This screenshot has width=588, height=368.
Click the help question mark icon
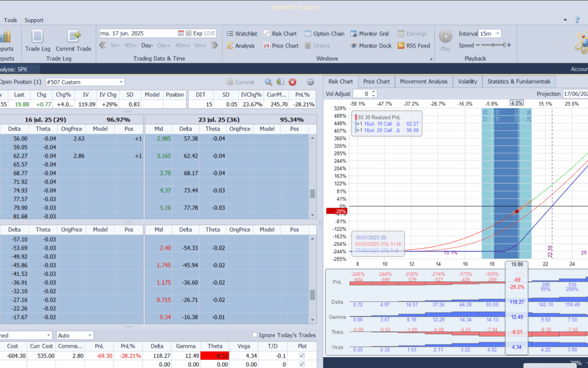pyautogui.click(x=578, y=20)
